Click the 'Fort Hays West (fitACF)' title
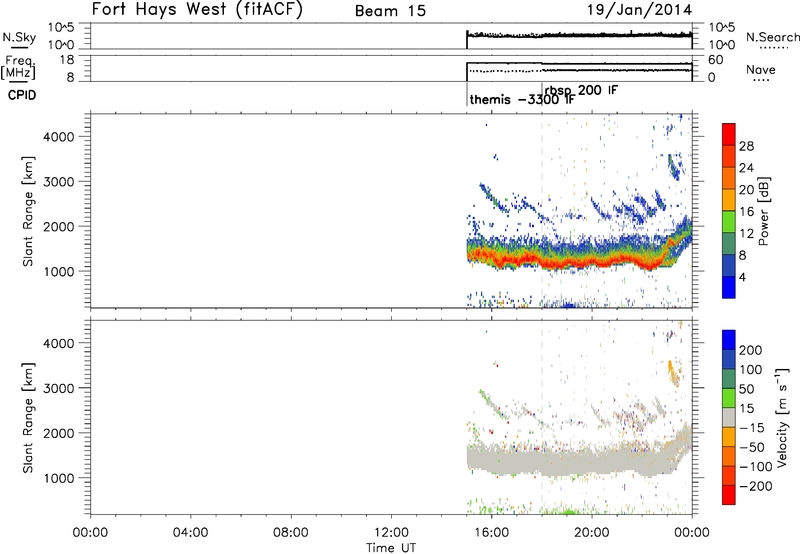This screenshot has width=800, height=554. pyautogui.click(x=197, y=10)
